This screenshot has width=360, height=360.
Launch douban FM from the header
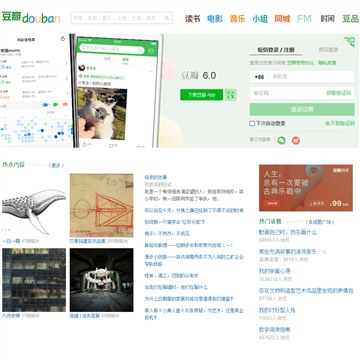(x=304, y=19)
